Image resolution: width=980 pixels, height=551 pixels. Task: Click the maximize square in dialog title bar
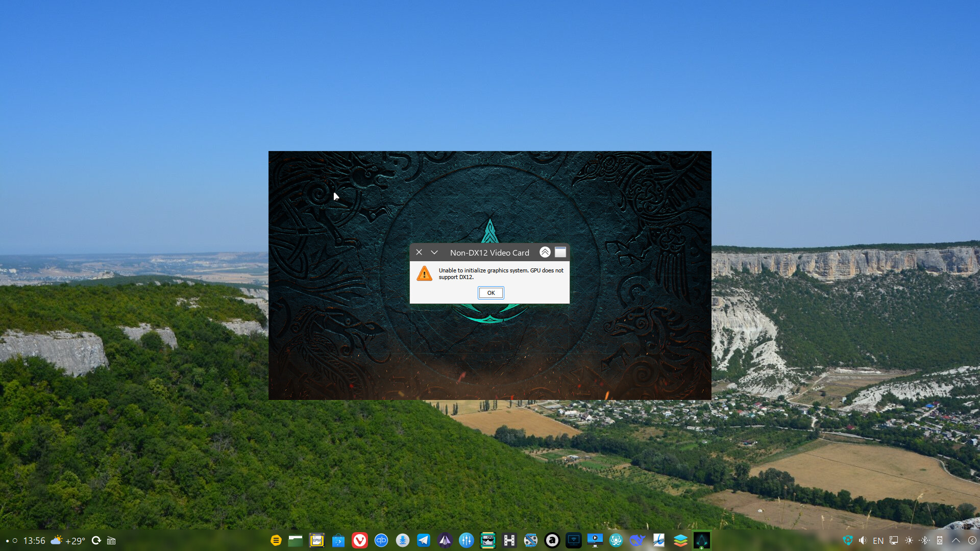tap(560, 252)
